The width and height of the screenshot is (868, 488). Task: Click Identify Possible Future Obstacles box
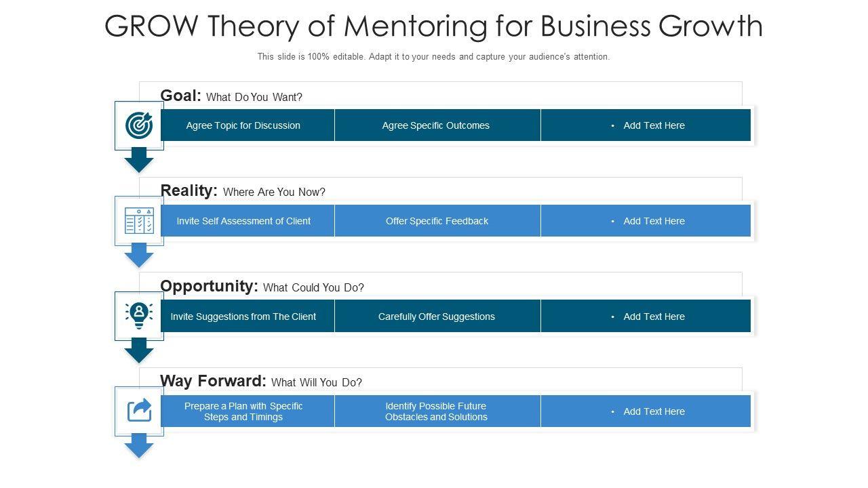pos(437,411)
